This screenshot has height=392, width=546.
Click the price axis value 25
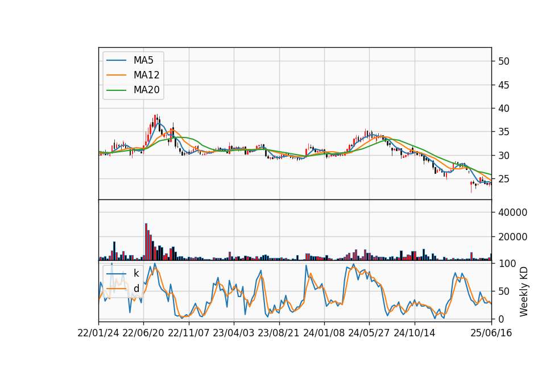[503, 179]
